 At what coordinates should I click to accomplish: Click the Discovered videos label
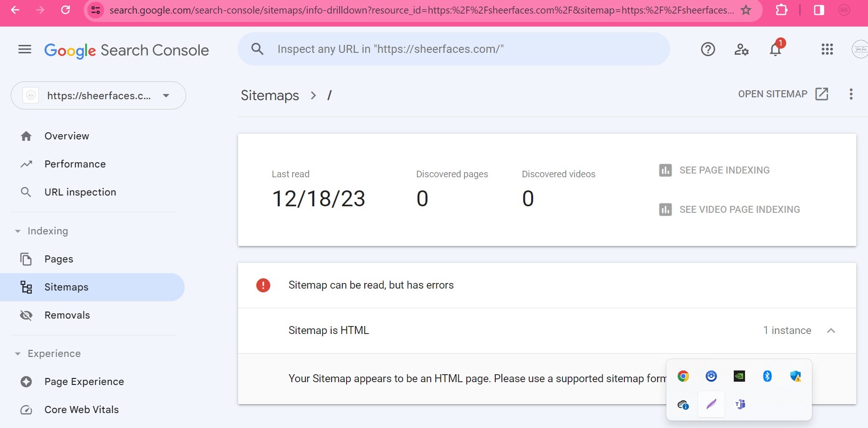coord(559,174)
